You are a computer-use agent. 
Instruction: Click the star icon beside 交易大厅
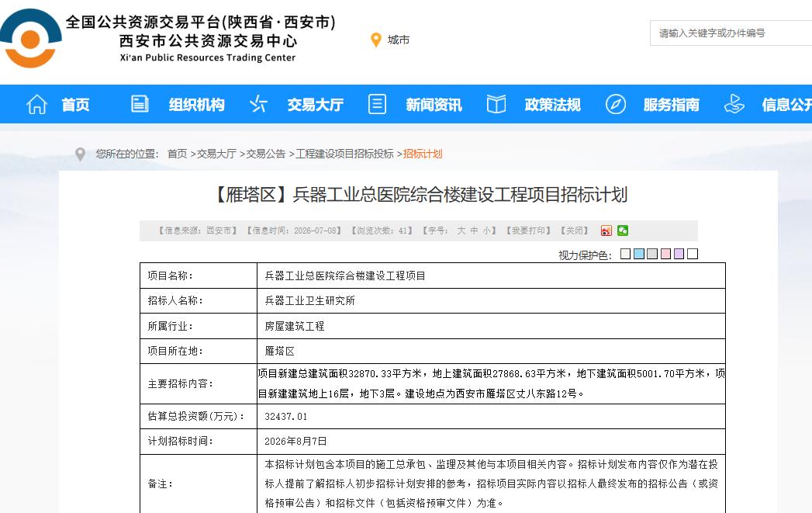[x=258, y=104]
